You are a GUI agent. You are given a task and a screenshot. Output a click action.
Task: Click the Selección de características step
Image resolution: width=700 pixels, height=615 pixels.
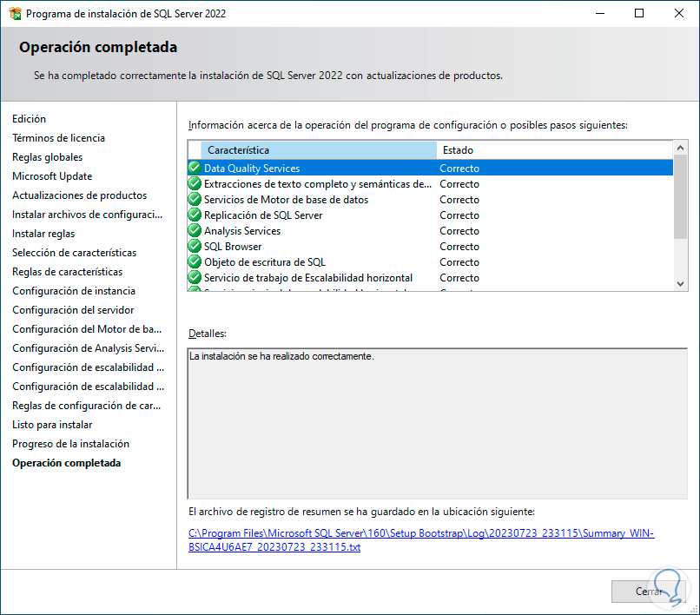tap(74, 253)
